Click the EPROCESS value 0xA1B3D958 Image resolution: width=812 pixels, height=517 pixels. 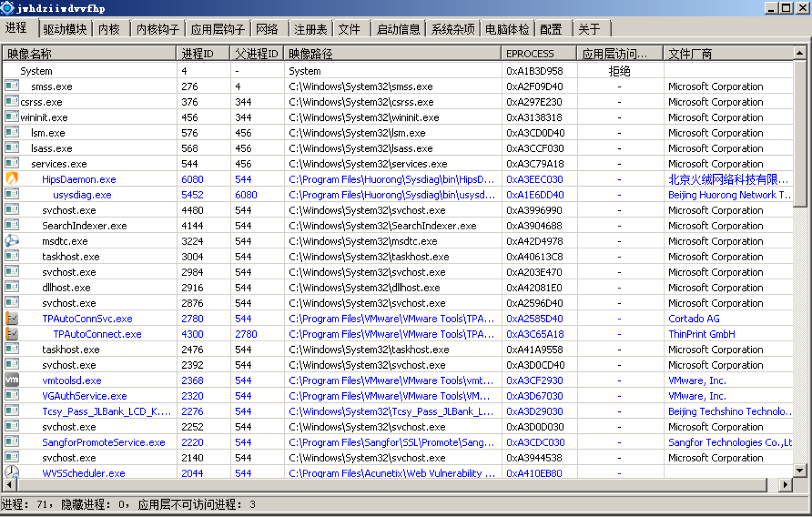click(534, 71)
